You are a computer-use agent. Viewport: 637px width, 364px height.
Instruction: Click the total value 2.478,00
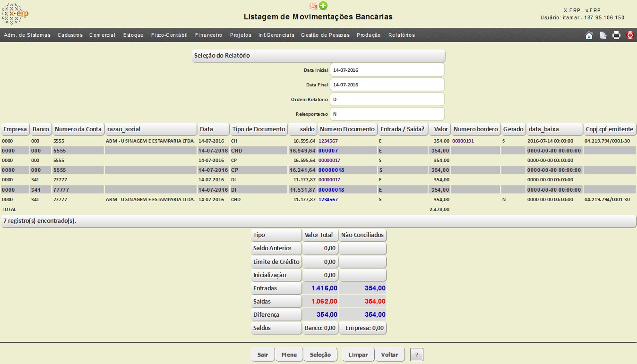click(439, 209)
